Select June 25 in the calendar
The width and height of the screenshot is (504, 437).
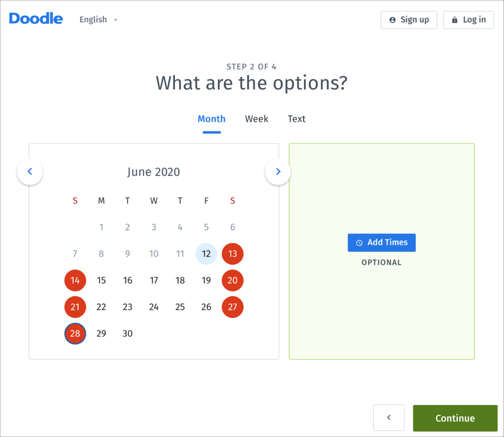[180, 307]
